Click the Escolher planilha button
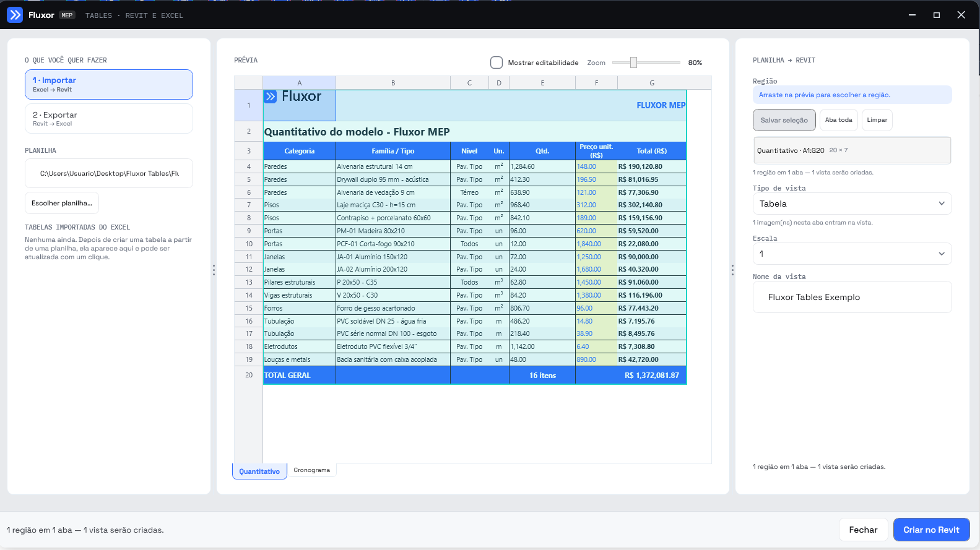 click(62, 203)
